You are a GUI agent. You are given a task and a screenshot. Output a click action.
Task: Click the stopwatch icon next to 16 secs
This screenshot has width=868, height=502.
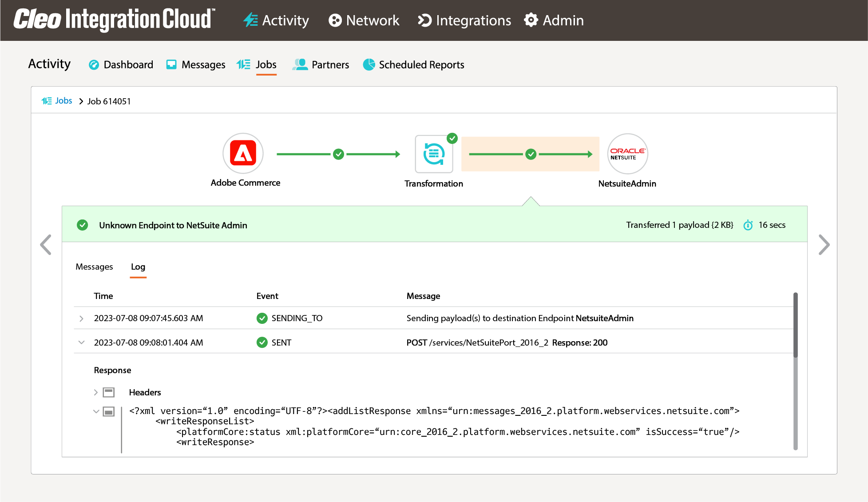[748, 225]
